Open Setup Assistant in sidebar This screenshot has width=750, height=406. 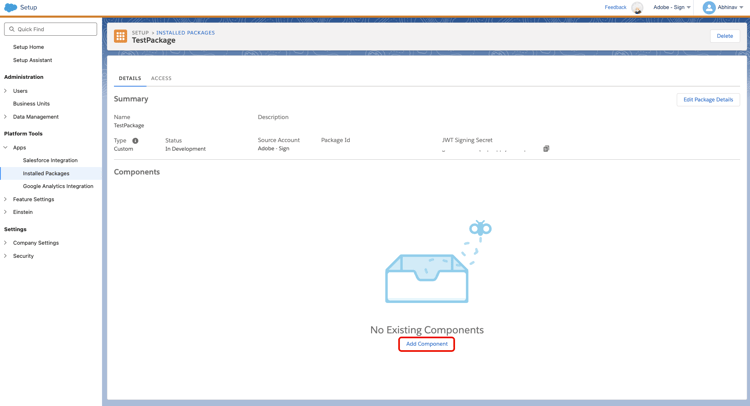(x=33, y=60)
